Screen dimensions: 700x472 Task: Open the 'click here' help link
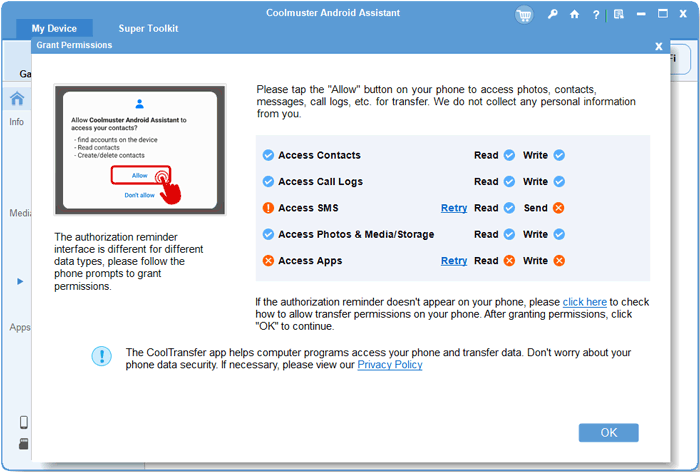pyautogui.click(x=584, y=302)
